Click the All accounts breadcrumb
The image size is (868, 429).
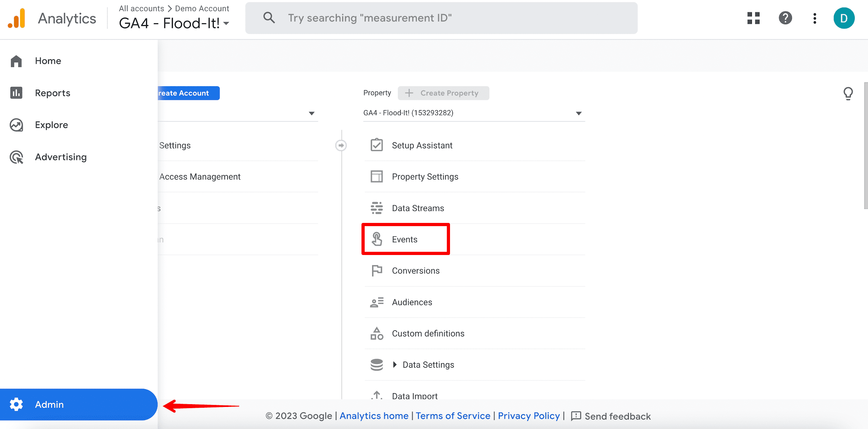click(x=141, y=8)
